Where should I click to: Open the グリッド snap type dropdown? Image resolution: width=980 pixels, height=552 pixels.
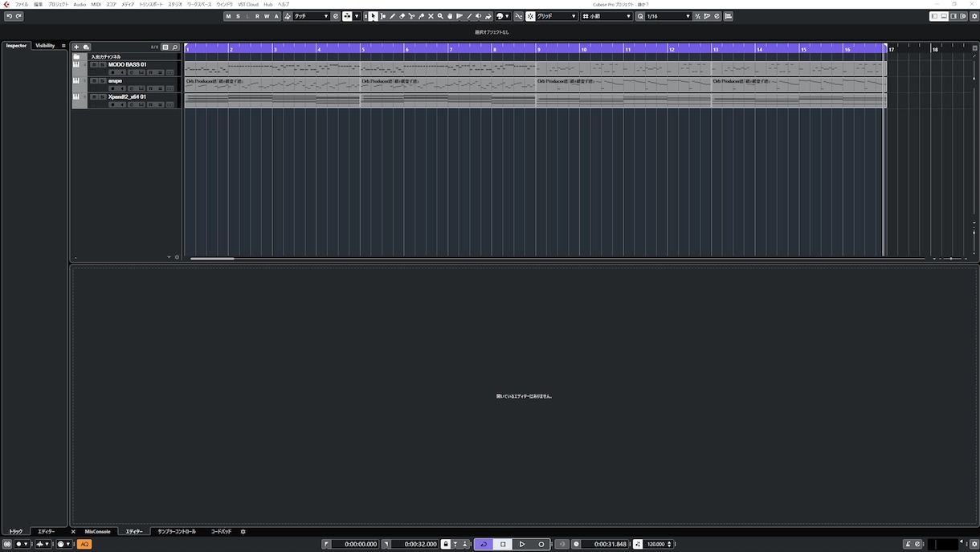pyautogui.click(x=557, y=16)
